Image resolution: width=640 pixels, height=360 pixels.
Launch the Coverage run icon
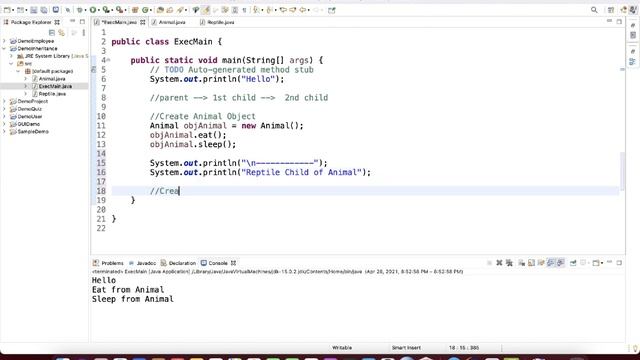(x=106, y=10)
